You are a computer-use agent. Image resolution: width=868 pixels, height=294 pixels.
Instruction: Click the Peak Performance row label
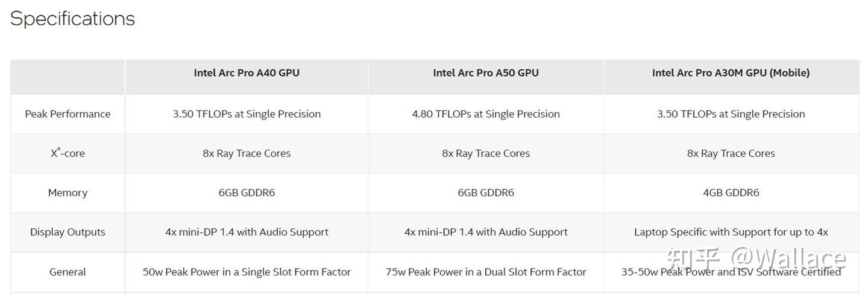pyautogui.click(x=68, y=114)
